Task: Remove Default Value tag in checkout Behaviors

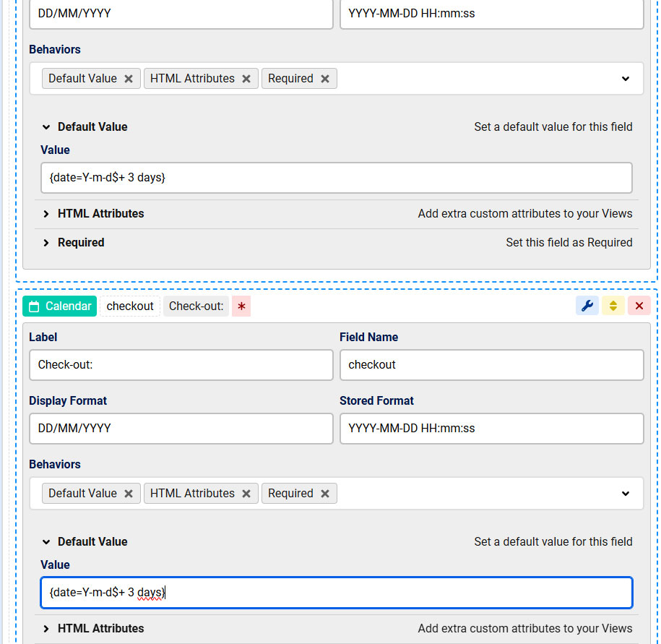Action: pos(129,494)
